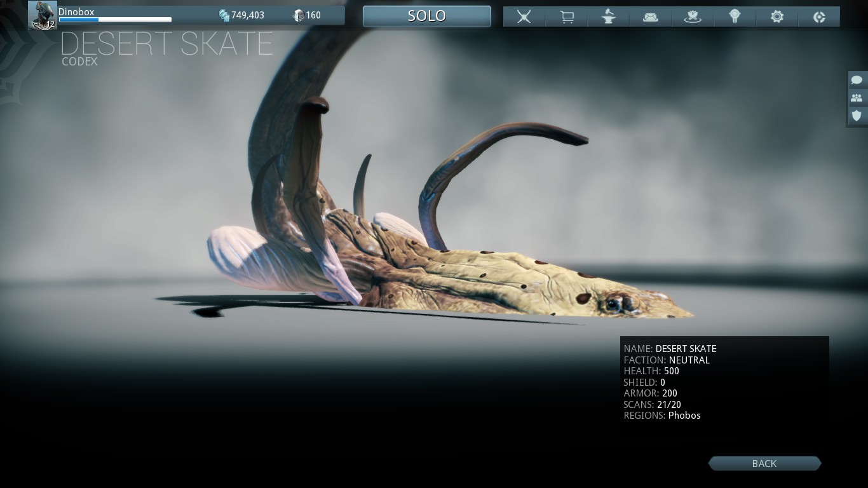
Task: Click the REGIONS: Phobos info line
Action: [x=662, y=416]
